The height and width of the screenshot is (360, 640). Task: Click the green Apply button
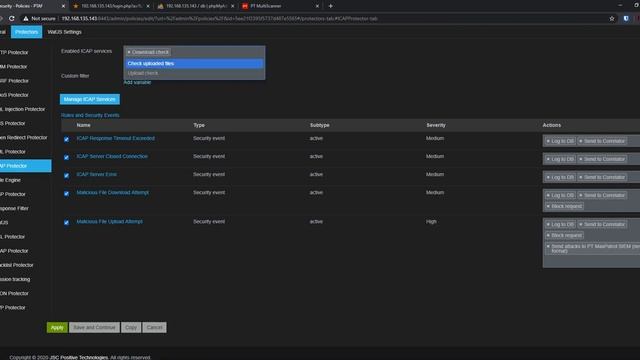(x=57, y=327)
